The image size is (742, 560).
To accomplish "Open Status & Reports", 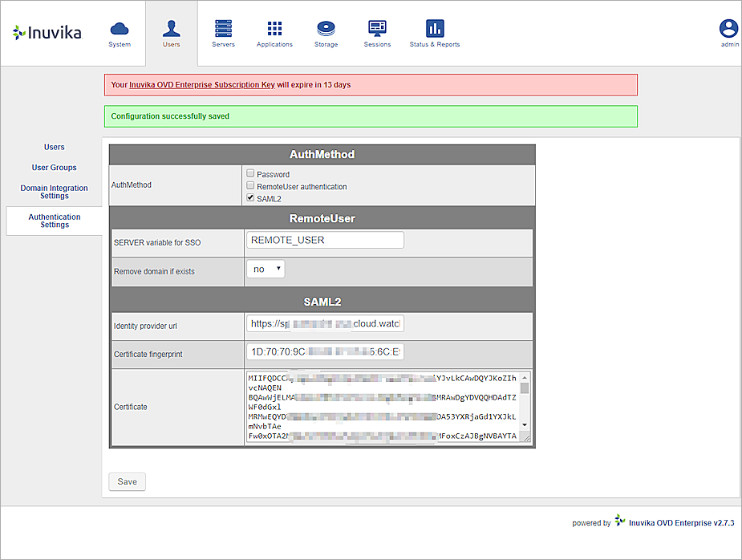I will pos(434,32).
